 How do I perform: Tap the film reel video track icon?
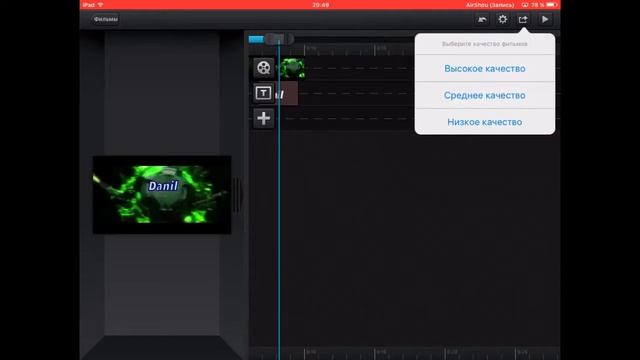264,67
